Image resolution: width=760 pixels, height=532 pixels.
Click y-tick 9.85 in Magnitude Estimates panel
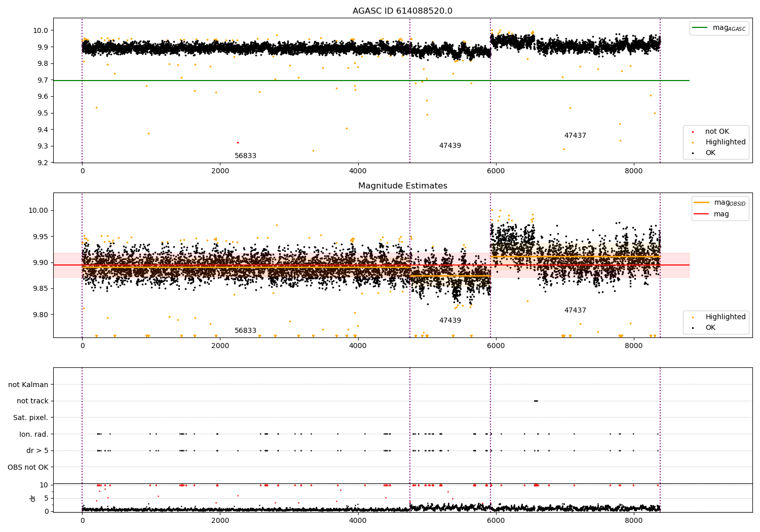[x=41, y=289]
